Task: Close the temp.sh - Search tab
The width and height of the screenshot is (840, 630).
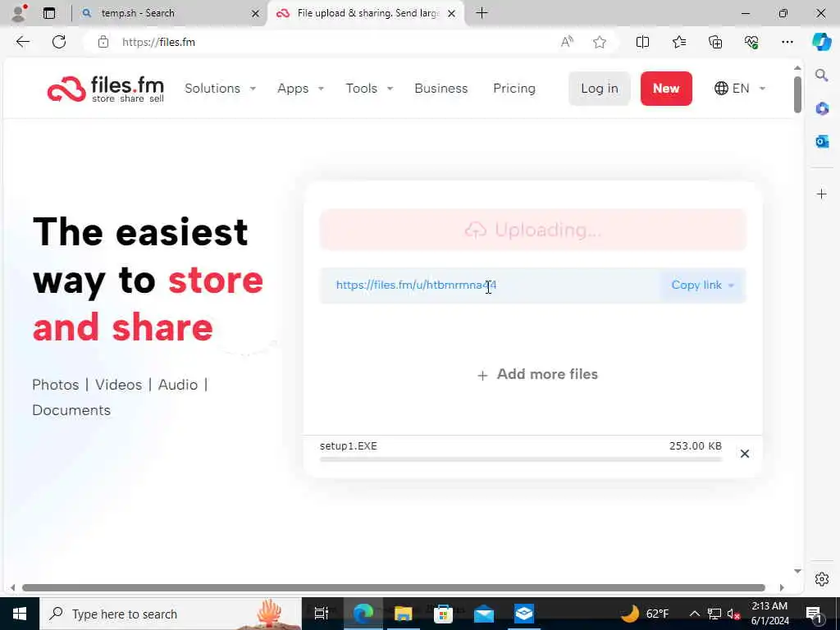Action: [256, 13]
